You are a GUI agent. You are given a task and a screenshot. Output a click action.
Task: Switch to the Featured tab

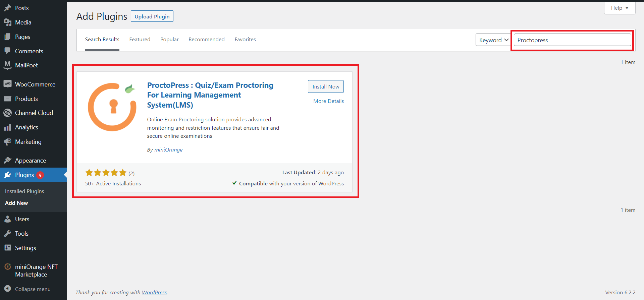(140, 40)
